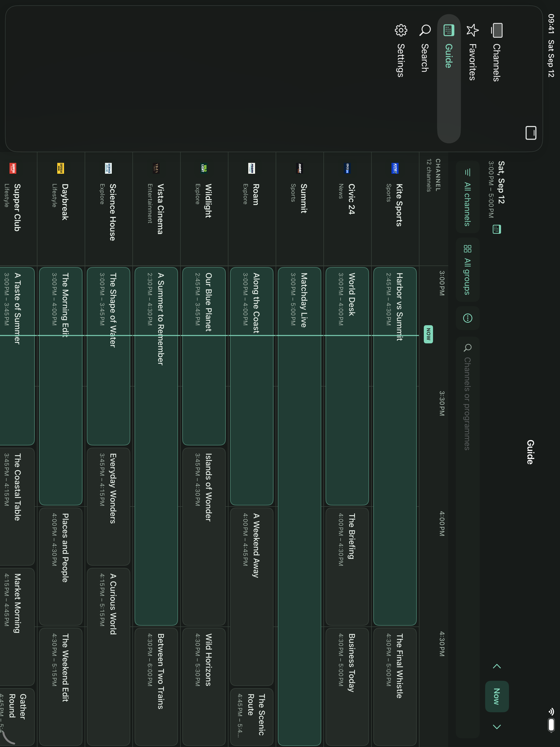Open the Matchday Live programme
560x747 pixels.
[300, 507]
